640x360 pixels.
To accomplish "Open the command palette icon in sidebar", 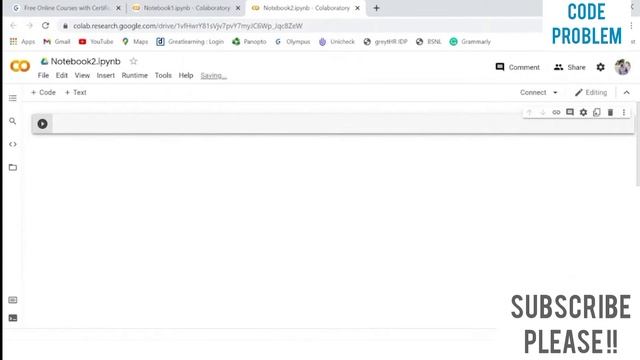I will (x=13, y=300).
